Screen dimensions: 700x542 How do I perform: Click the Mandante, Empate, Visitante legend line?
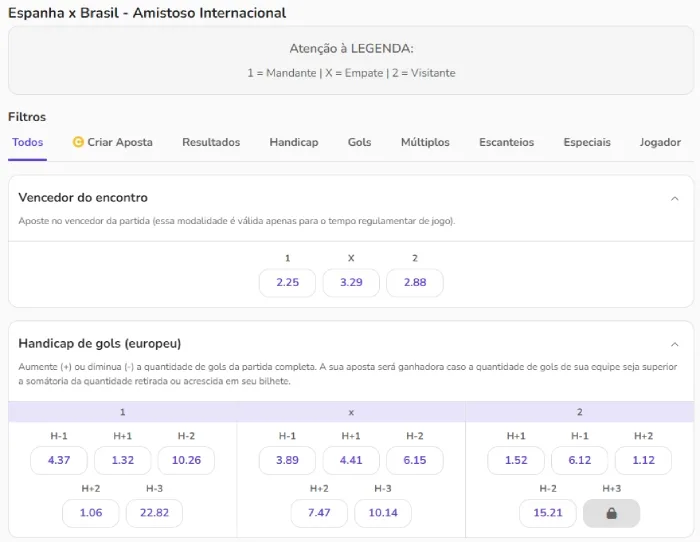pyautogui.click(x=351, y=73)
